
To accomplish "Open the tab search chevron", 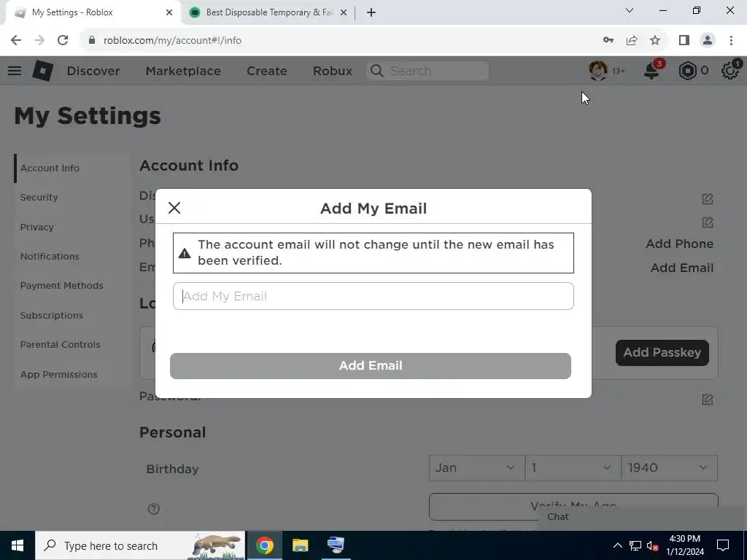I will [x=630, y=10].
